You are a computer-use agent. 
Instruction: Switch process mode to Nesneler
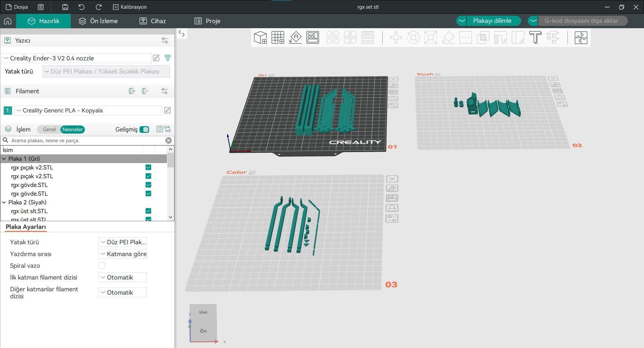pos(72,129)
